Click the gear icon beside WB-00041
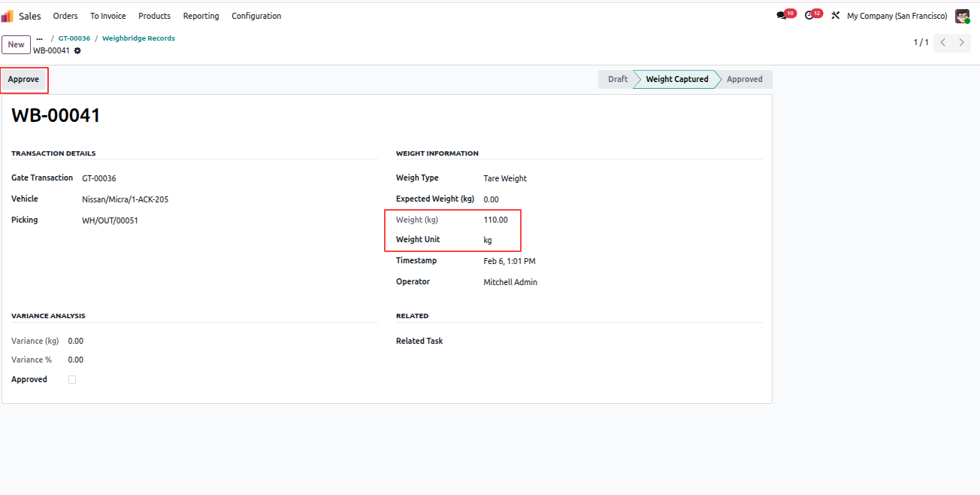 pyautogui.click(x=77, y=50)
